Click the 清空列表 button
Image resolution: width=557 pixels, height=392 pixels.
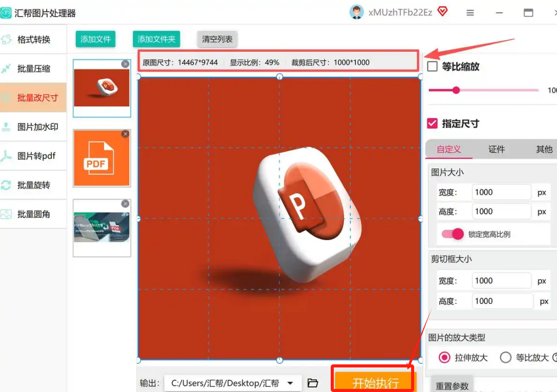point(217,39)
